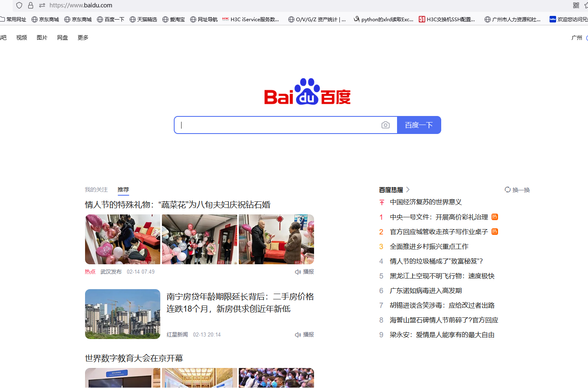Click the QR code icon in address bar

tap(576, 5)
